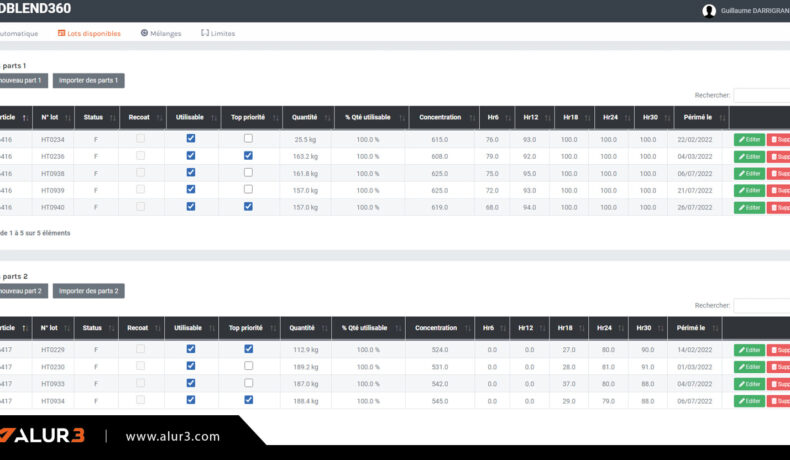Sort parts 1 table by Recoat

tap(143, 117)
